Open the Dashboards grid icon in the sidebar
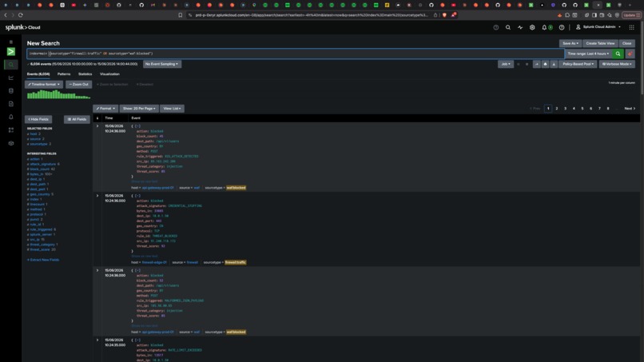This screenshot has height=362, width=644. (x=11, y=130)
